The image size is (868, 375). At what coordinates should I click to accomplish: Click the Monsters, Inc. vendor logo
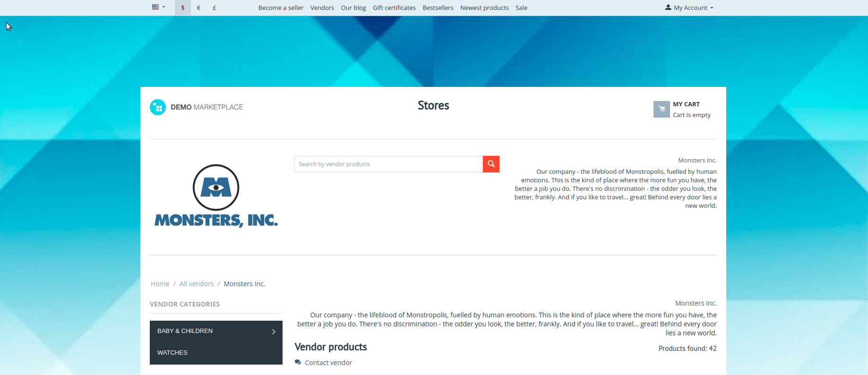[x=216, y=196]
